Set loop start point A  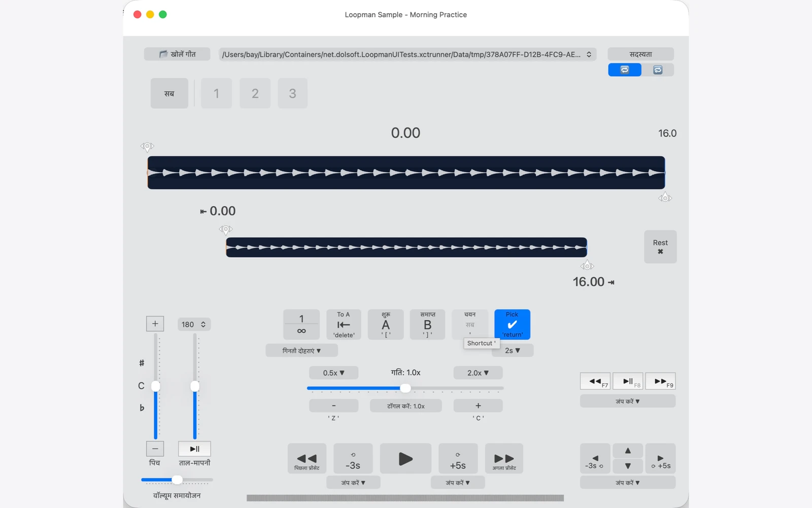[386, 325]
